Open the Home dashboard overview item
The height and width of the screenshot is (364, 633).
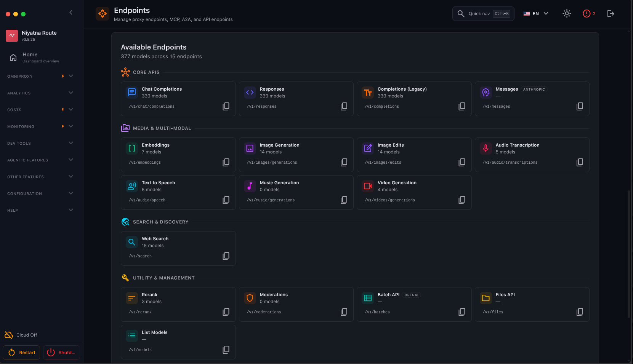click(40, 57)
